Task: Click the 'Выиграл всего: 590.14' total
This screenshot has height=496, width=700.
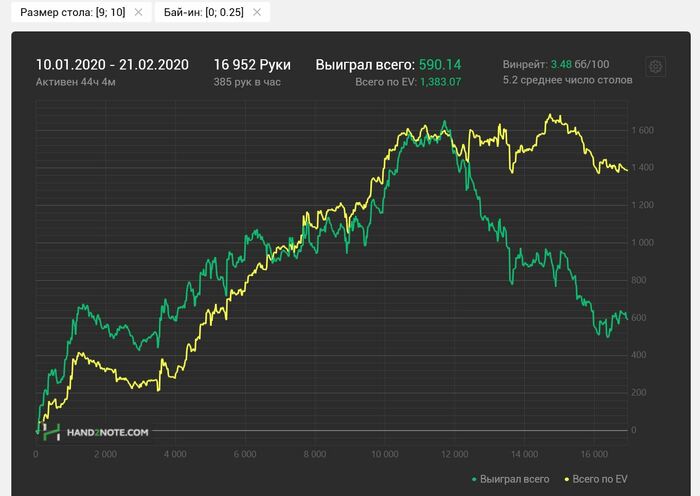Action: click(388, 65)
